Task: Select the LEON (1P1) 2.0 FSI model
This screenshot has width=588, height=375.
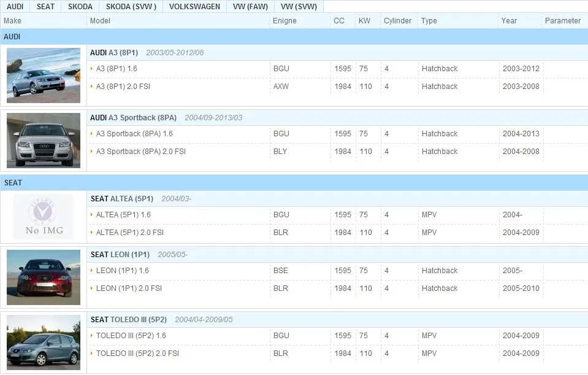Action: point(129,288)
